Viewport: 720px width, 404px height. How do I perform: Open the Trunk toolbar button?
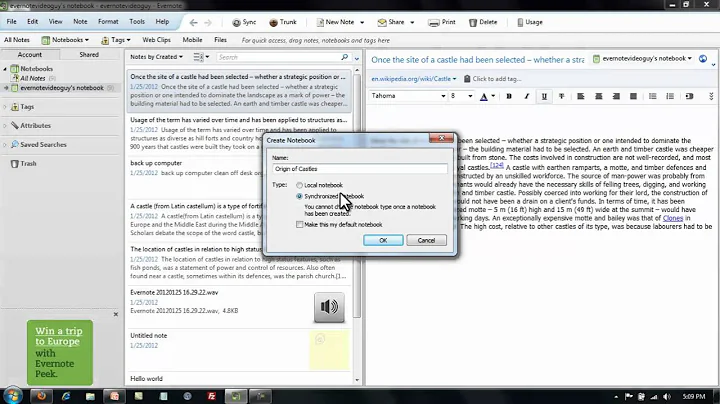[283, 22]
